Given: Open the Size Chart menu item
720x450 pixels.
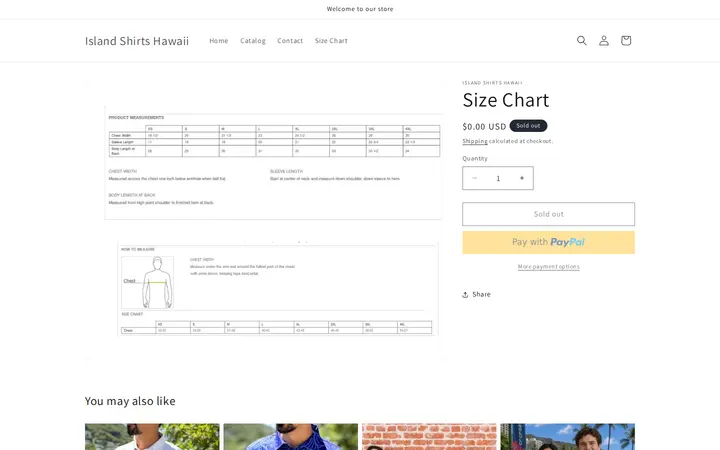Looking at the screenshot, I should click(x=331, y=40).
